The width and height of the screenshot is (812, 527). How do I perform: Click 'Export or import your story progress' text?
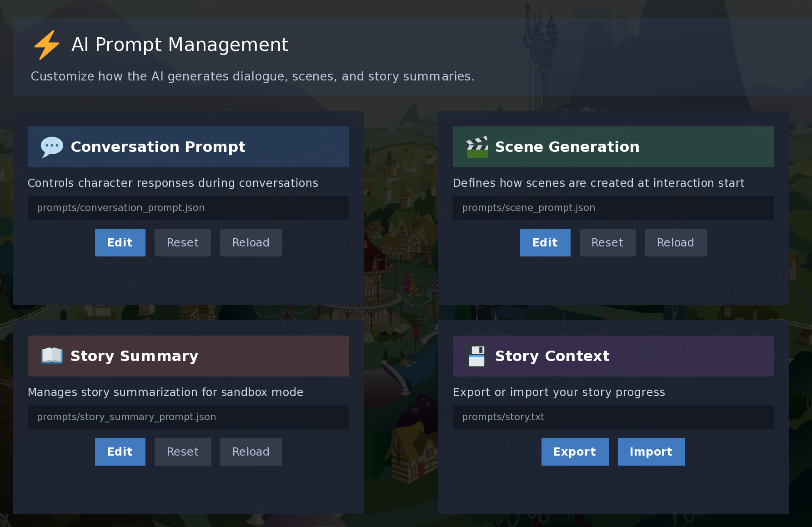pos(559,392)
